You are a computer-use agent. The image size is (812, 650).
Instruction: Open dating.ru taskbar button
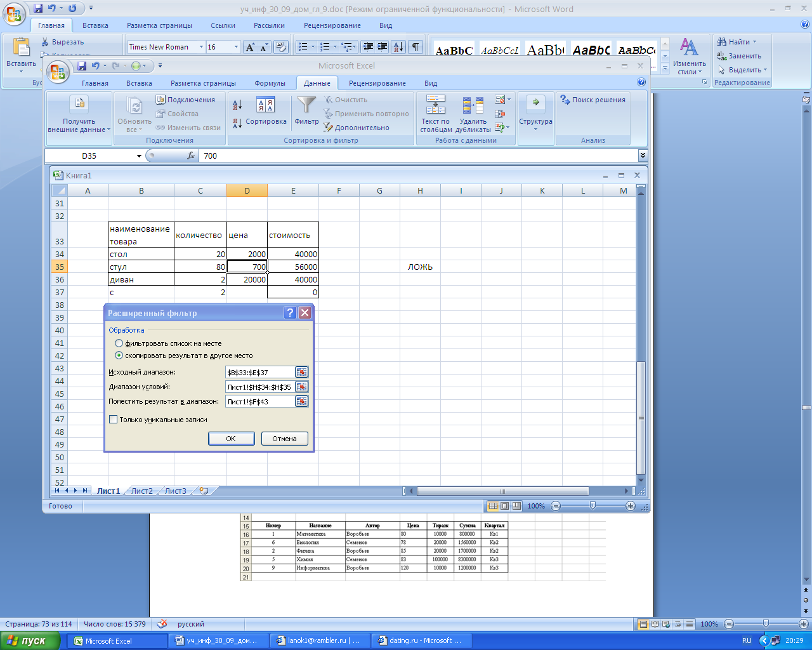click(422, 640)
